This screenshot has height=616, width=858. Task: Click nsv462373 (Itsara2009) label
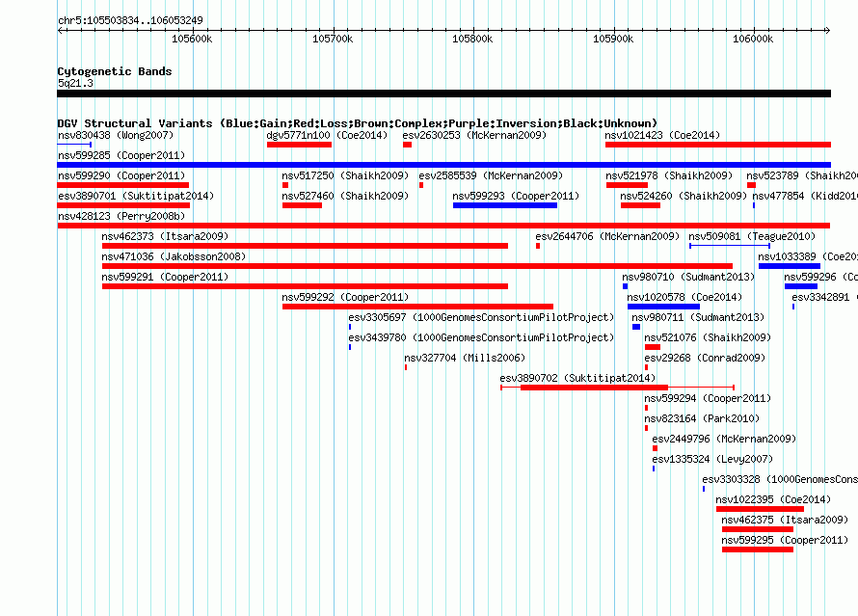click(x=165, y=236)
